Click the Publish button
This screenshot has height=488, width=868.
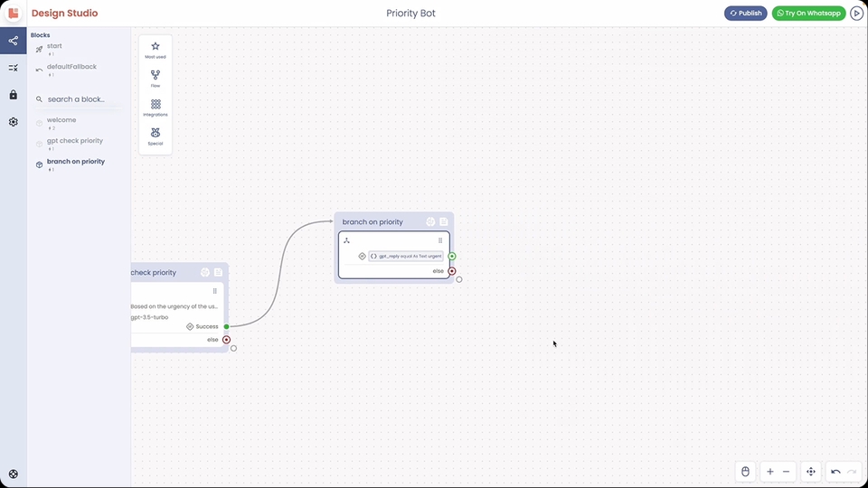tap(746, 14)
